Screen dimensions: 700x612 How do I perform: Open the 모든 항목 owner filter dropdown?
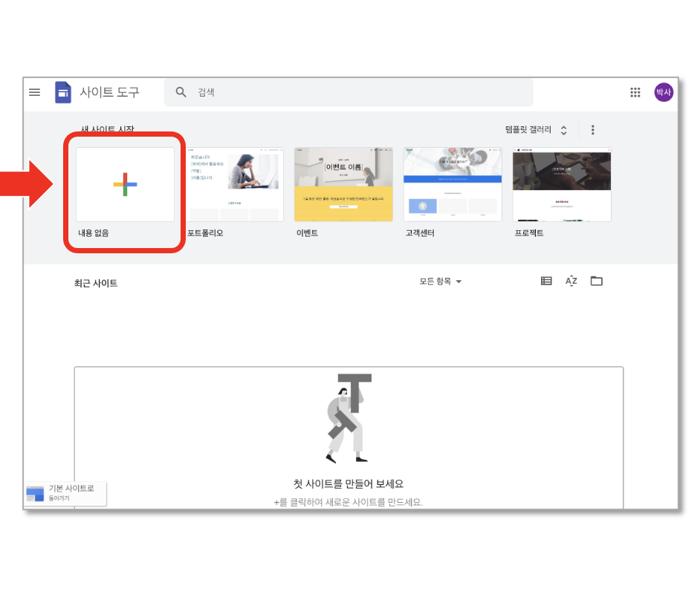coord(440,281)
